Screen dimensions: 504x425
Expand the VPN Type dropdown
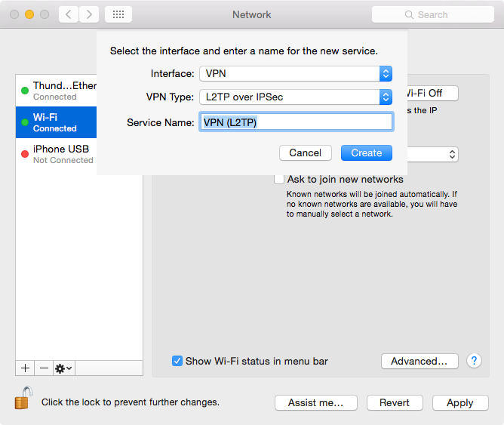click(x=295, y=97)
